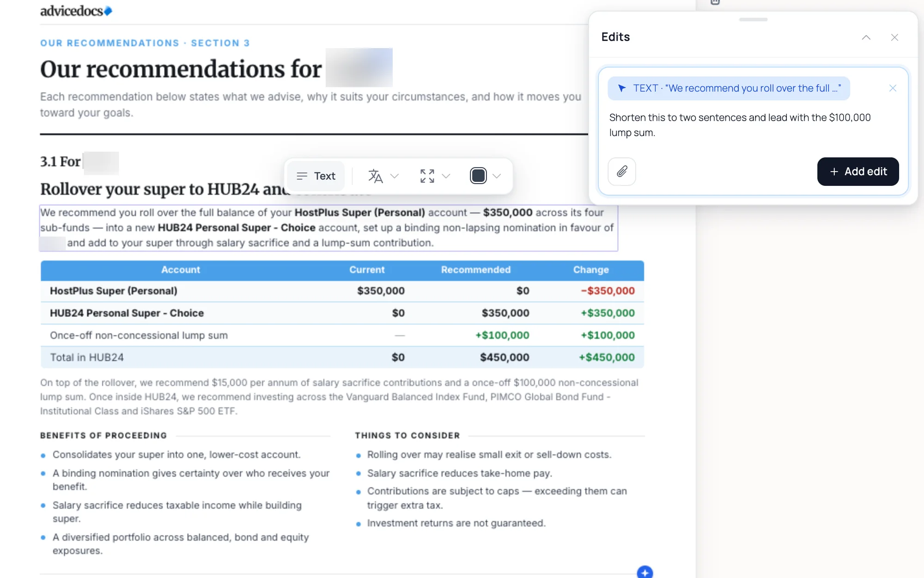Click the HostPlus Super (Personal) table row label
Viewport: 924px width, 578px height.
(x=114, y=291)
